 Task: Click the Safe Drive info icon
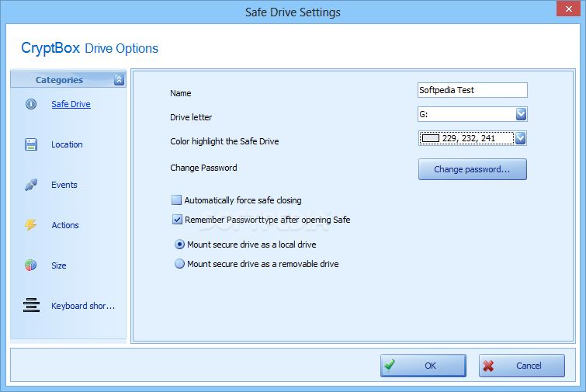point(31,104)
